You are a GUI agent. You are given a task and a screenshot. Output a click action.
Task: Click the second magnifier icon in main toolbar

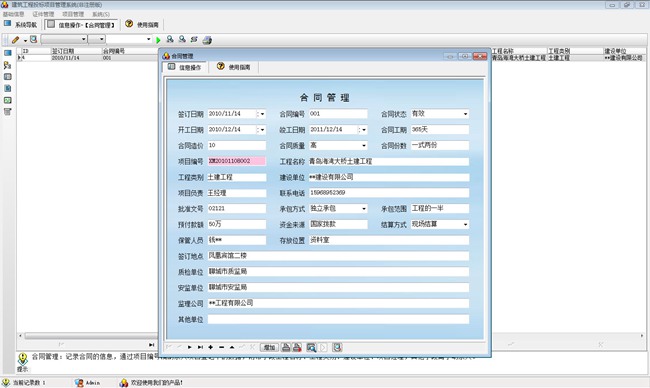182,39
